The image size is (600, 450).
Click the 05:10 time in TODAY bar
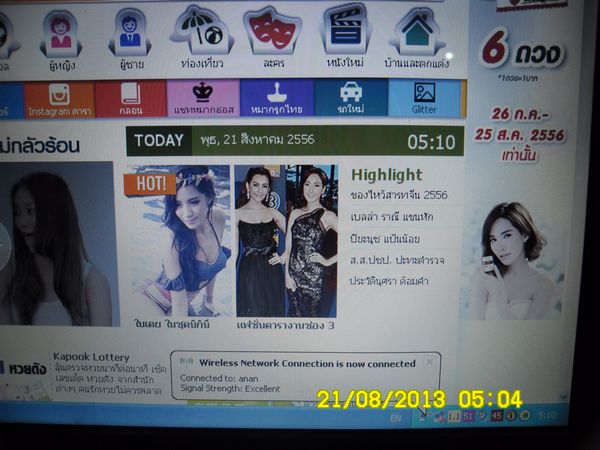tap(431, 142)
